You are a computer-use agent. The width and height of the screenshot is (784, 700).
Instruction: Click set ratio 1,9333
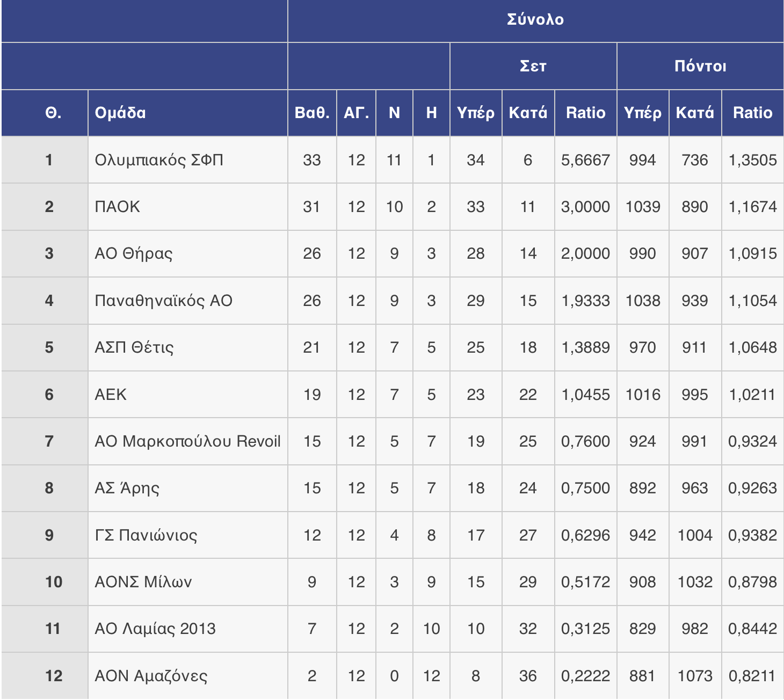585,301
